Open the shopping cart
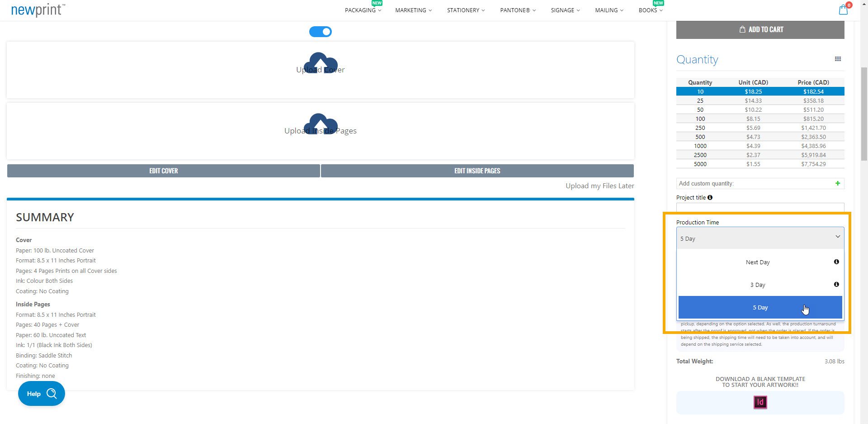868x424 pixels. point(843,10)
